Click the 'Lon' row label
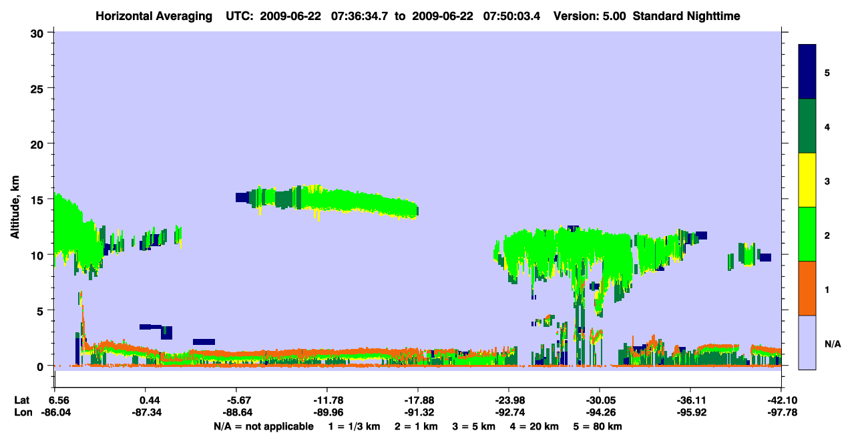 pyautogui.click(x=22, y=413)
